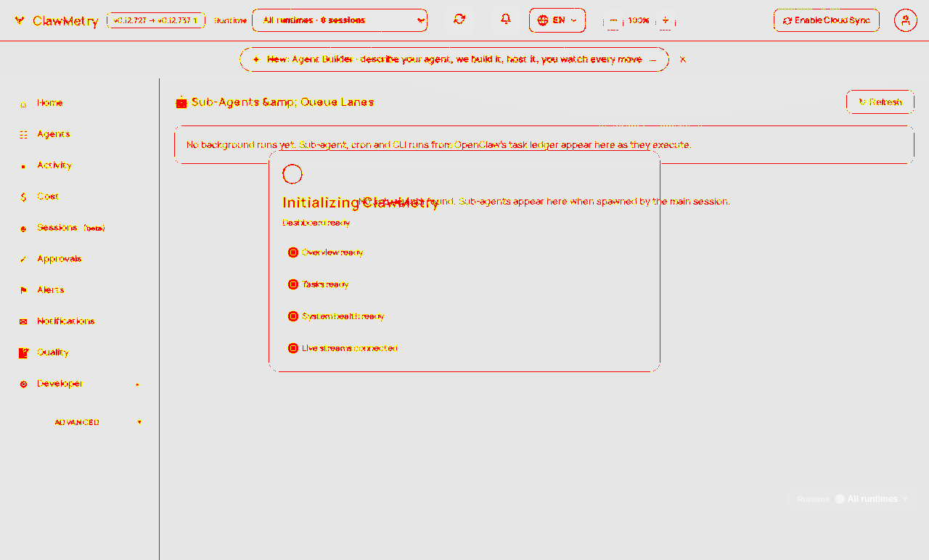
Task: Click the "Overview ready" checklist row
Action: point(464,252)
